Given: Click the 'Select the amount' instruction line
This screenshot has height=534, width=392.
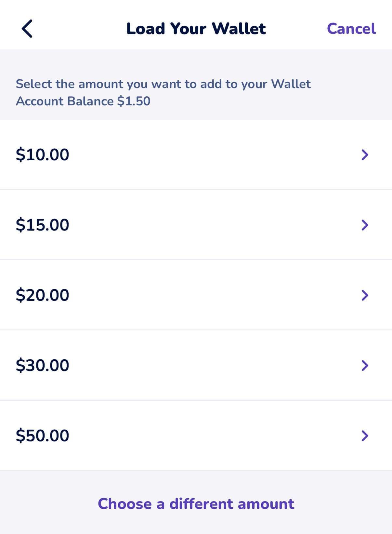Looking at the screenshot, I should 163,84.
